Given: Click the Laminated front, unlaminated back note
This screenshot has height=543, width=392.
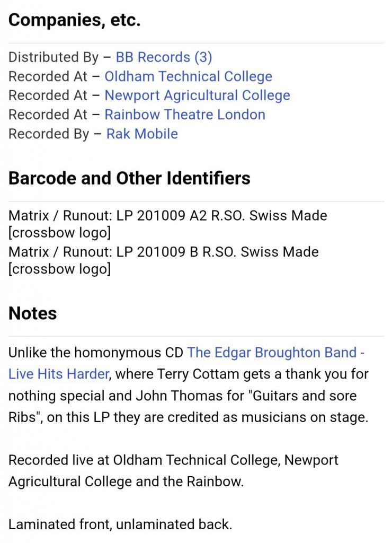Looking at the screenshot, I should point(120,524).
